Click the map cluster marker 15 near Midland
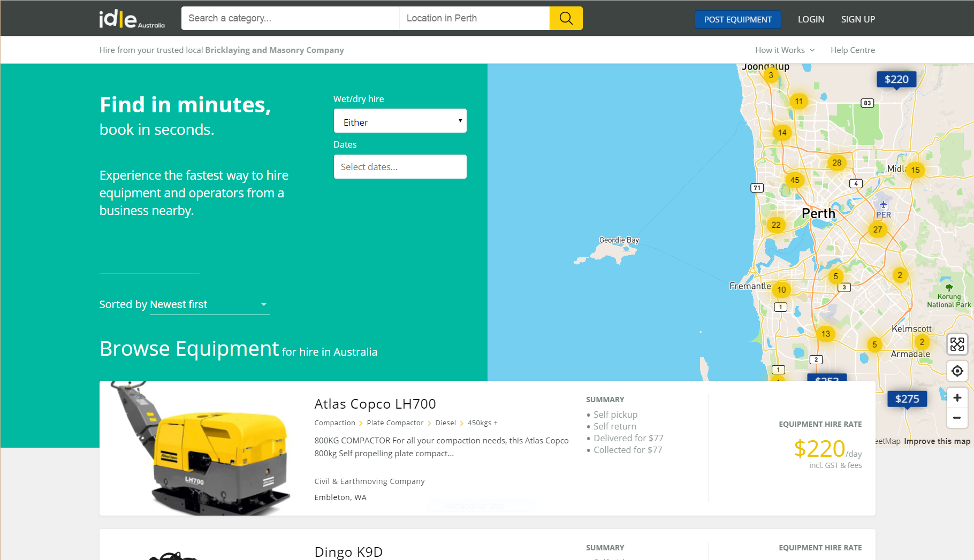The width and height of the screenshot is (974, 560). [x=916, y=170]
